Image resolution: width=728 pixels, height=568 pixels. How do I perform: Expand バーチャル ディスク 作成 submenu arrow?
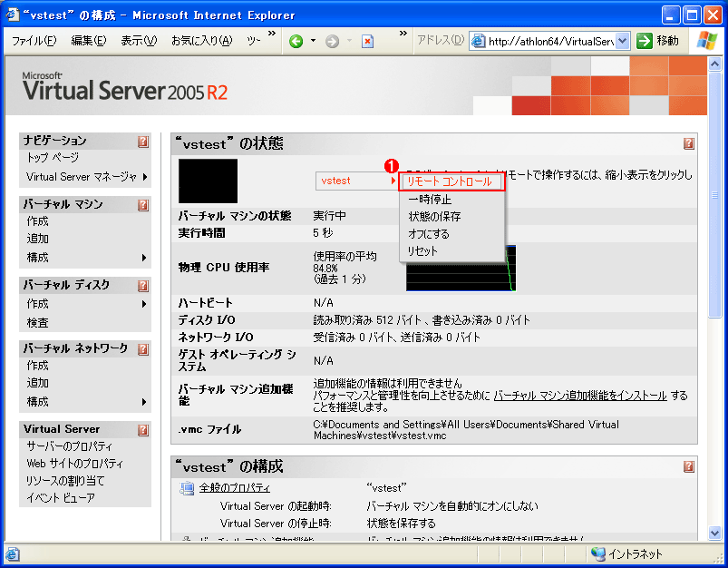point(144,304)
